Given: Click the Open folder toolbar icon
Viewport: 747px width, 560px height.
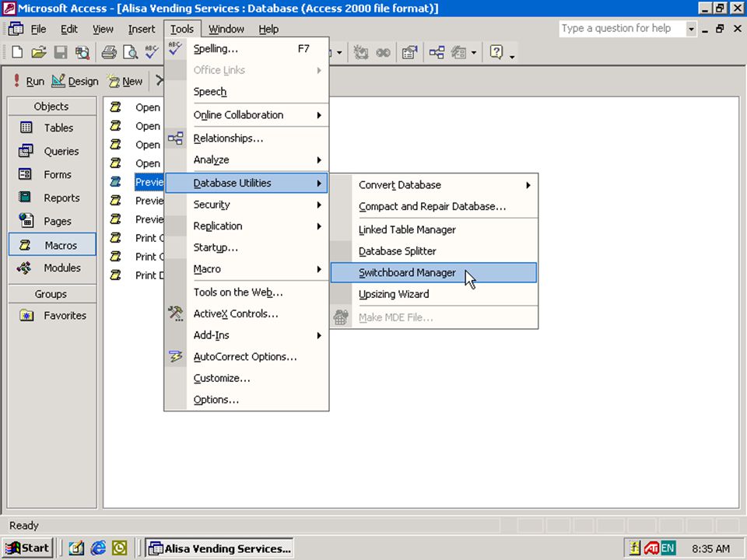Looking at the screenshot, I should point(39,52).
